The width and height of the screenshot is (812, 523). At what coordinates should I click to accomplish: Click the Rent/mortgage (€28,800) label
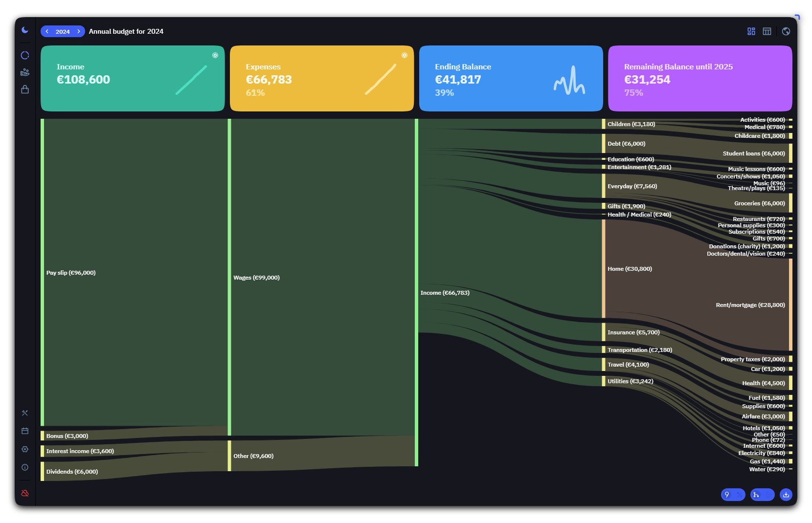[750, 305]
